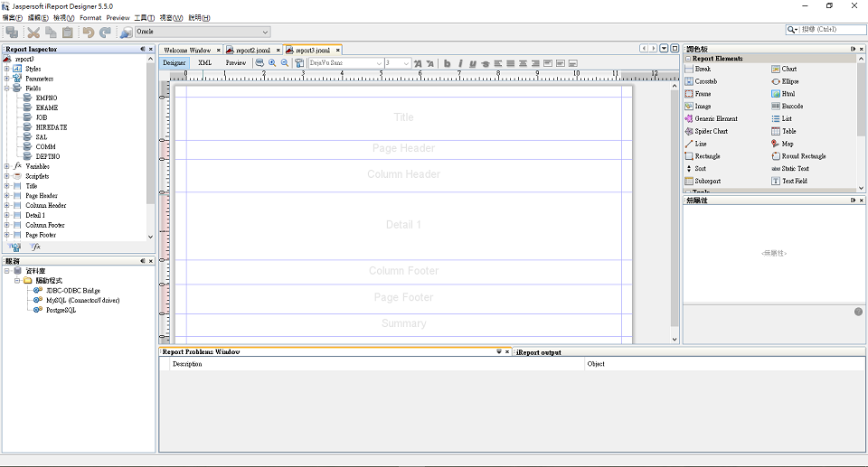The width and height of the screenshot is (868, 467).
Task: Toggle underline text formatting
Action: (473, 63)
